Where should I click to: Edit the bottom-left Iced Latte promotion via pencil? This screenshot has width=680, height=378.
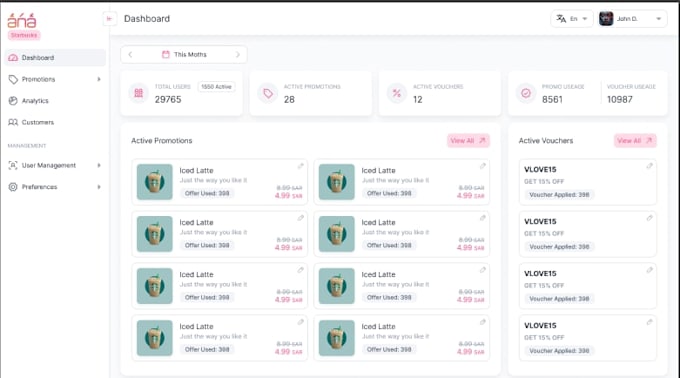(x=301, y=322)
